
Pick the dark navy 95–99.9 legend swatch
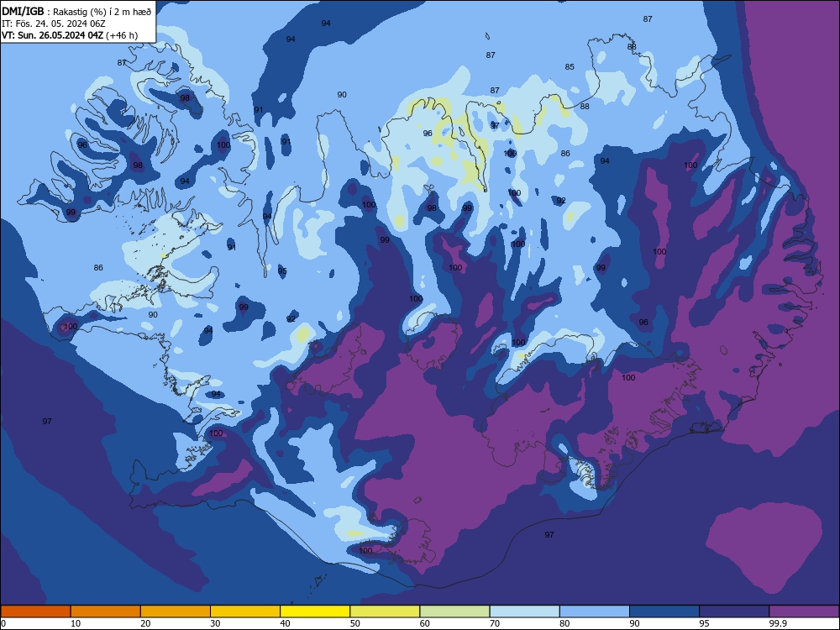pyautogui.click(x=734, y=612)
